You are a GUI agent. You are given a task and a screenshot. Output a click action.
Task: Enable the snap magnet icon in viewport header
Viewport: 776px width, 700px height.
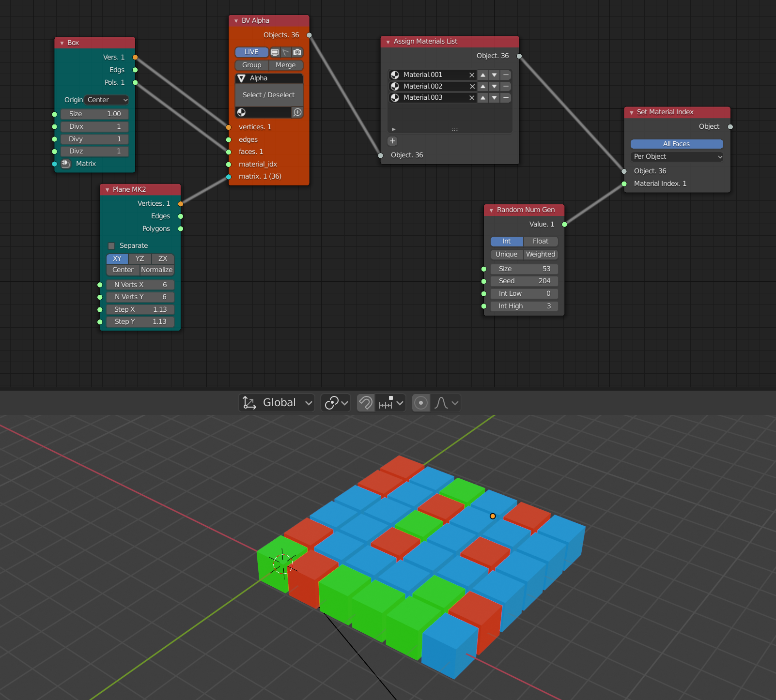(x=365, y=403)
